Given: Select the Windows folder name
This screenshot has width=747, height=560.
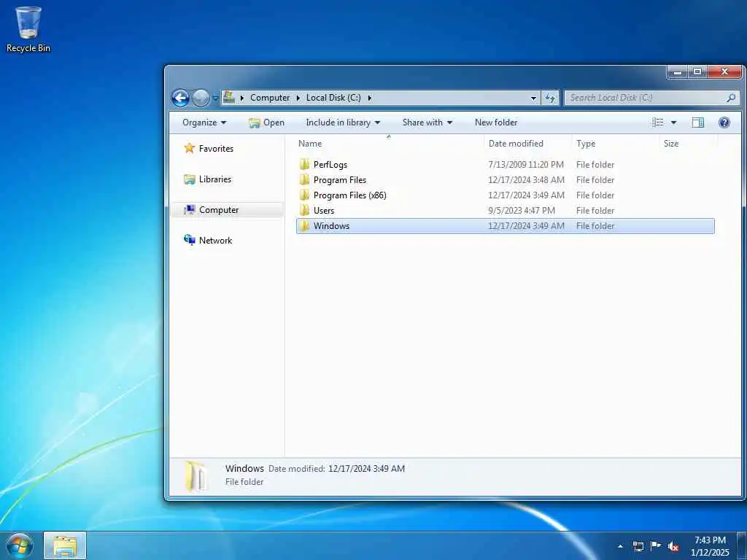Looking at the screenshot, I should [331, 226].
